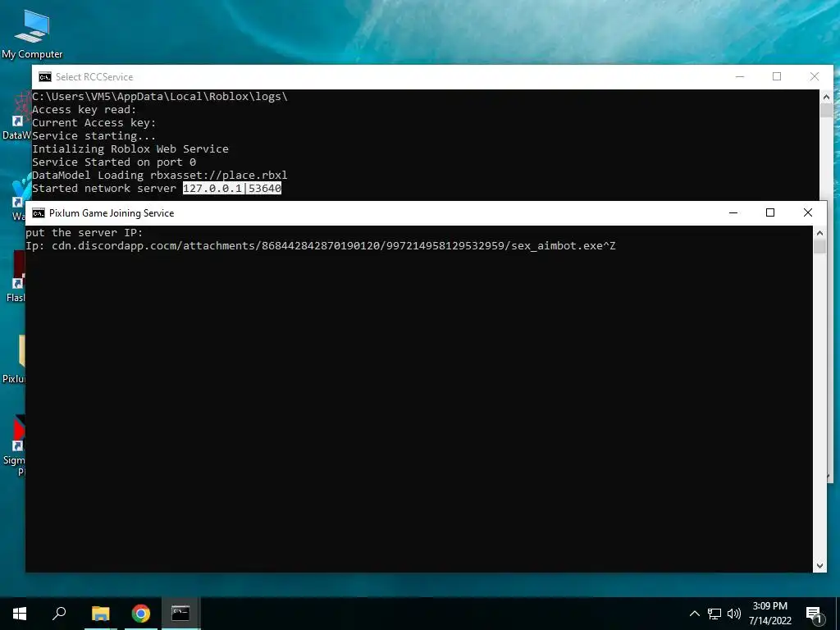The image size is (840, 630).
Task: Click the highlighted 127.0.0.1|53640 text
Action: point(232,189)
